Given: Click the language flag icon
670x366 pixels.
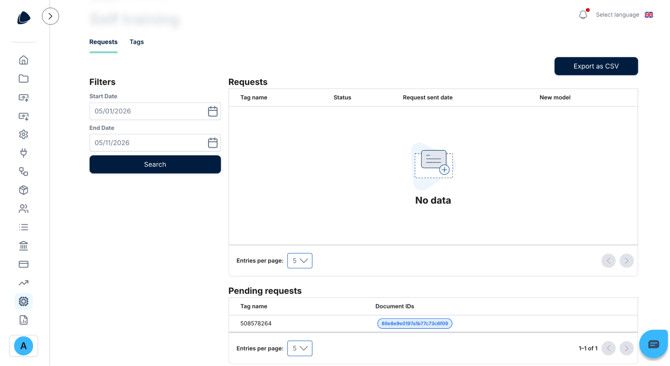Looking at the screenshot, I should point(649,15).
